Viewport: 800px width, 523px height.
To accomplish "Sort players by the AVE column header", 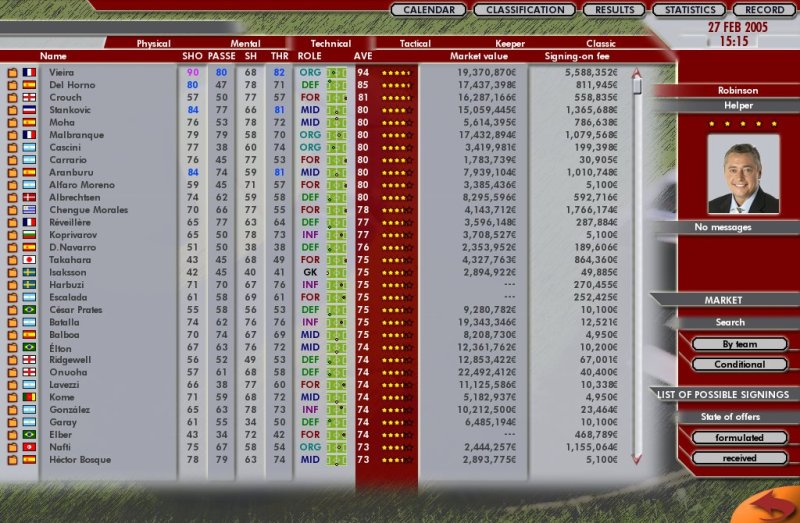I will 362,57.
